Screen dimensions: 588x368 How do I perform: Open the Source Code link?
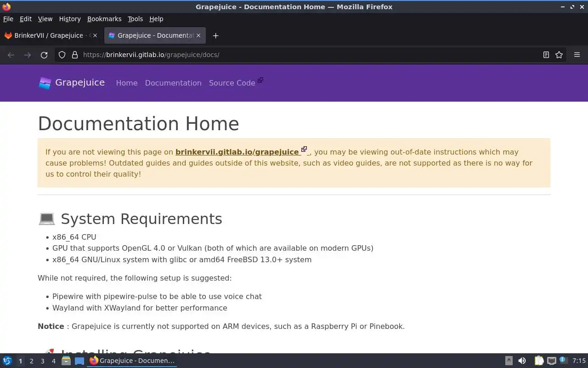tap(232, 83)
